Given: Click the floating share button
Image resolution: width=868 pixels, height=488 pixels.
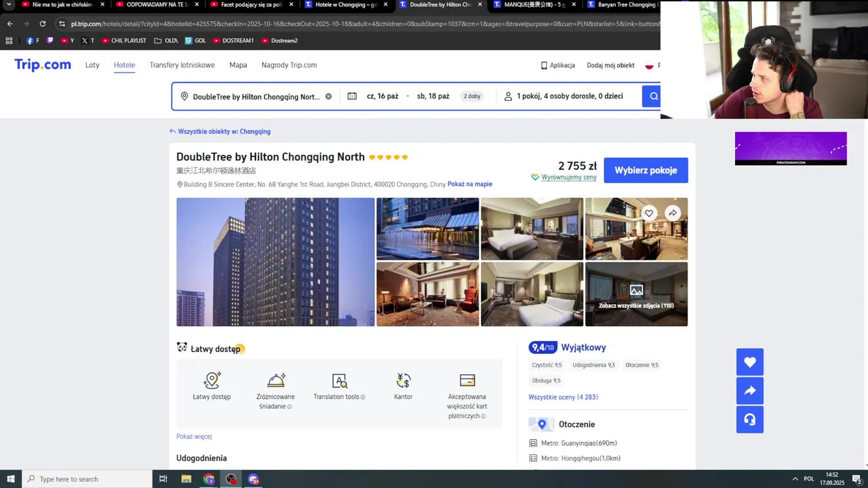Looking at the screenshot, I should point(750,391).
